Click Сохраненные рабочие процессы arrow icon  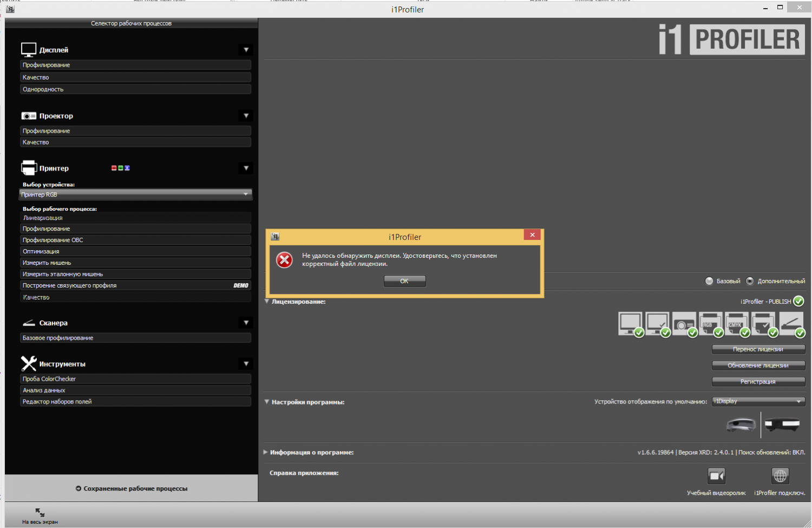pos(78,488)
